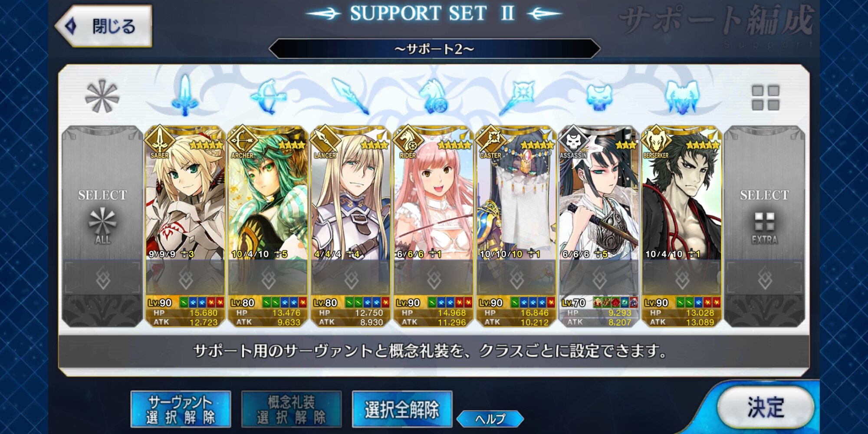Select the Caster class staff icon
The height and width of the screenshot is (434, 868).
516,96
